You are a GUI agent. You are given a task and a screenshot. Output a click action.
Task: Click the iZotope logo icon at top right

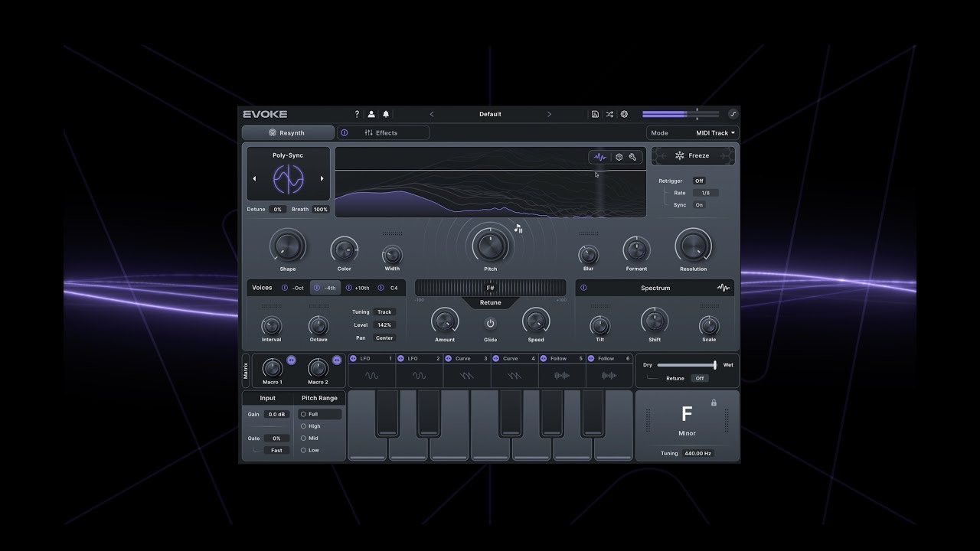(x=733, y=114)
